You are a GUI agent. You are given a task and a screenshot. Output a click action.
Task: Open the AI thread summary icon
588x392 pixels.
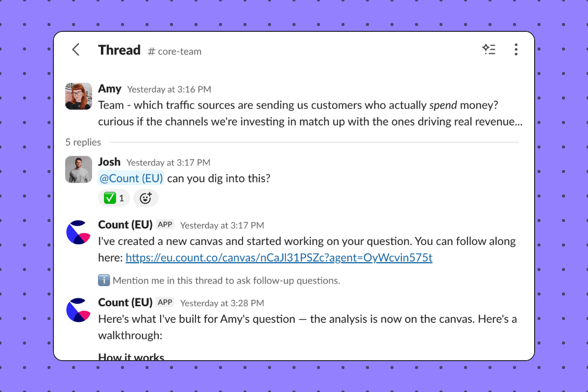[489, 49]
